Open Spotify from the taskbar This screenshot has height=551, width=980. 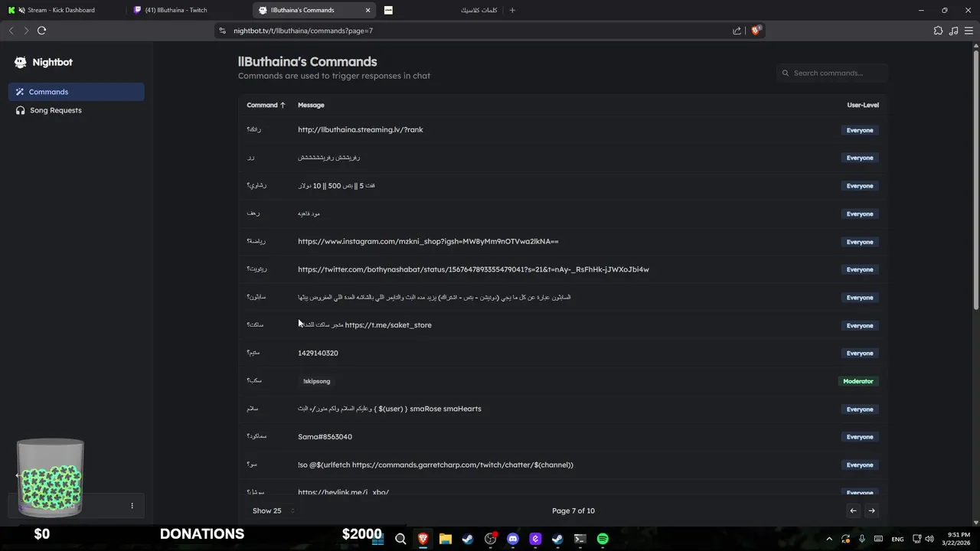(x=603, y=539)
